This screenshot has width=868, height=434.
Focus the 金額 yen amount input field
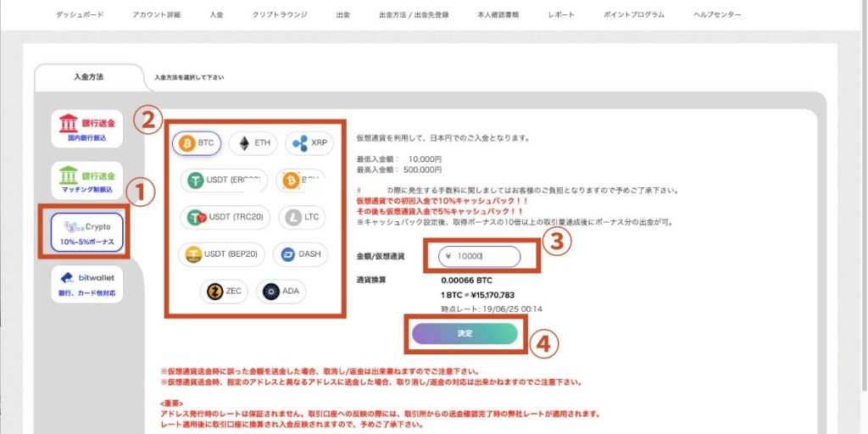(480, 256)
